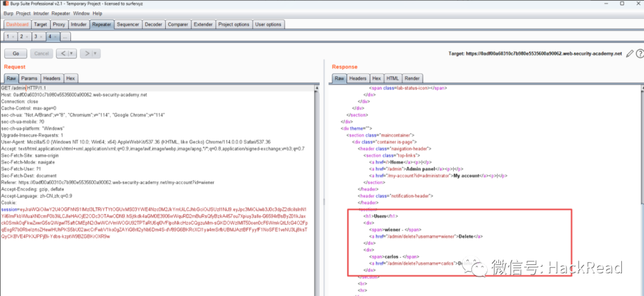This screenshot has width=644, height=296.
Task: Select Repeater request tab 4
Action: pyautogui.click(x=49, y=36)
